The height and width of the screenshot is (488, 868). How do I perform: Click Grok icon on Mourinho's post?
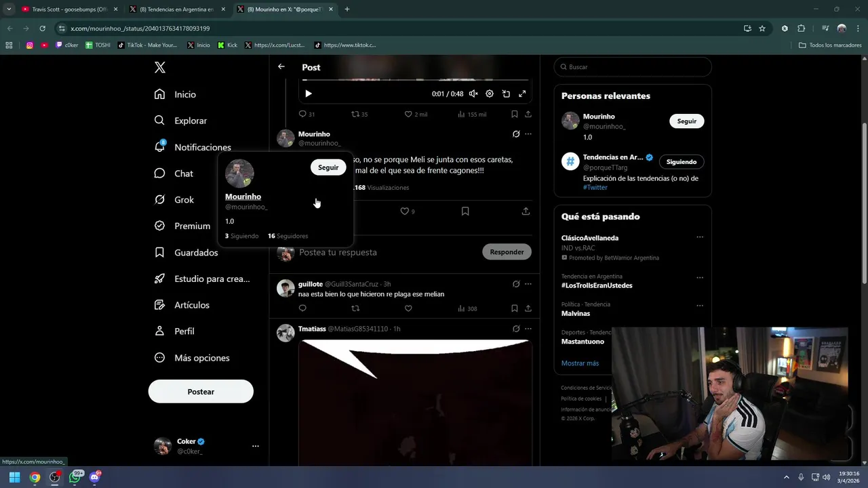(516, 134)
